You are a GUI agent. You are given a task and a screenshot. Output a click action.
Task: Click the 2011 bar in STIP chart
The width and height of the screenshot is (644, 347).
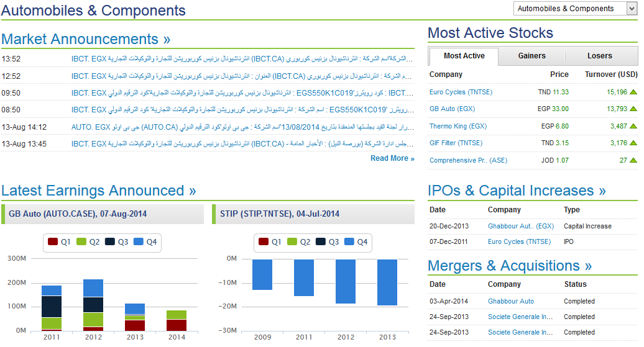point(304,277)
